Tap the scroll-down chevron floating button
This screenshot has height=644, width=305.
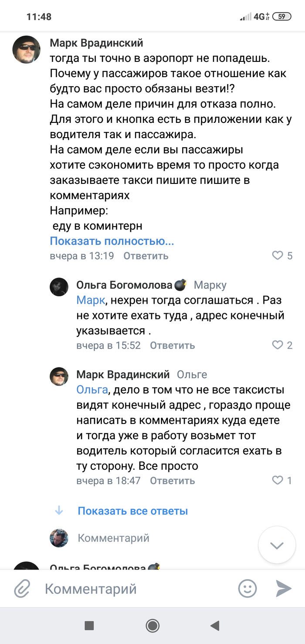click(x=277, y=545)
